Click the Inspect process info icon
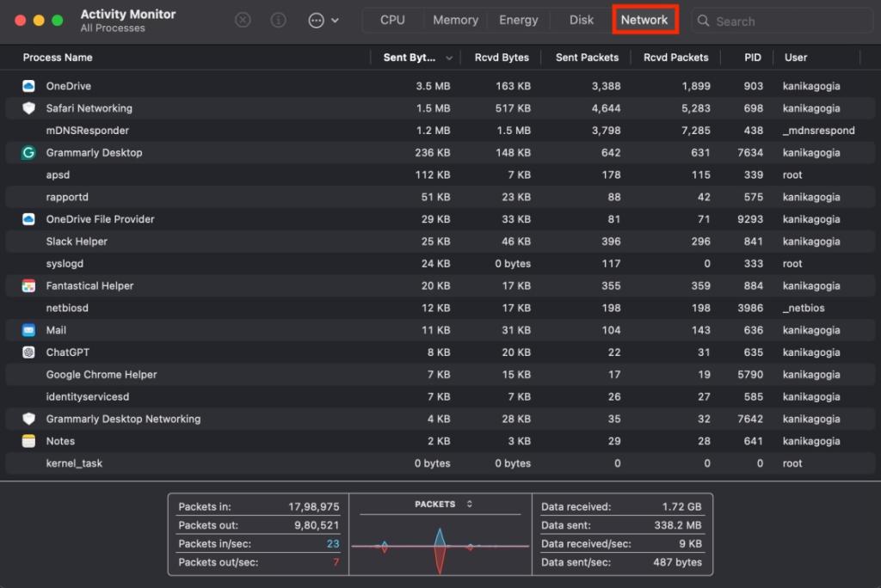 coord(278,20)
